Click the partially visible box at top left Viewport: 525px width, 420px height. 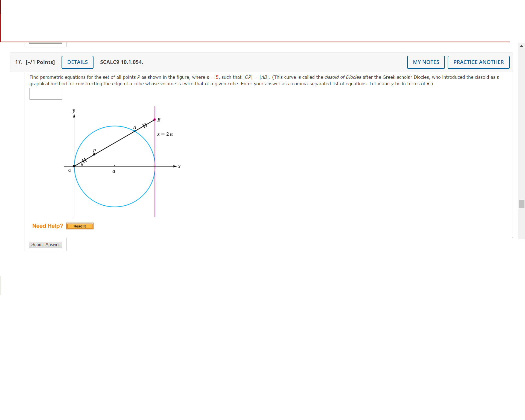45,43
